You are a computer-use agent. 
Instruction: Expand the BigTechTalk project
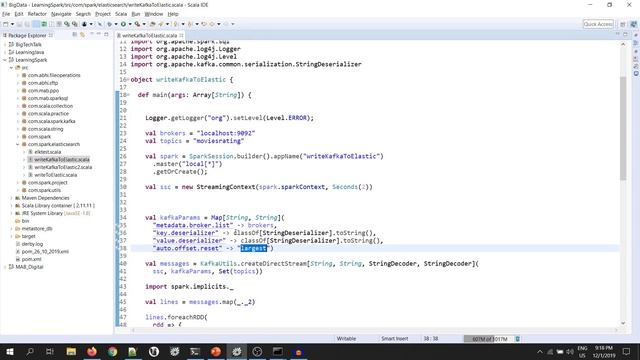5,44
